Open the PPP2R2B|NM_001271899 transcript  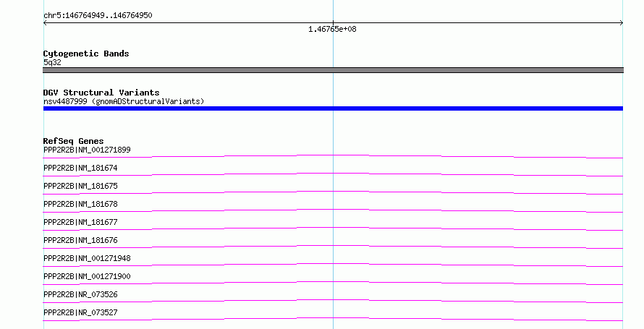click(87, 150)
